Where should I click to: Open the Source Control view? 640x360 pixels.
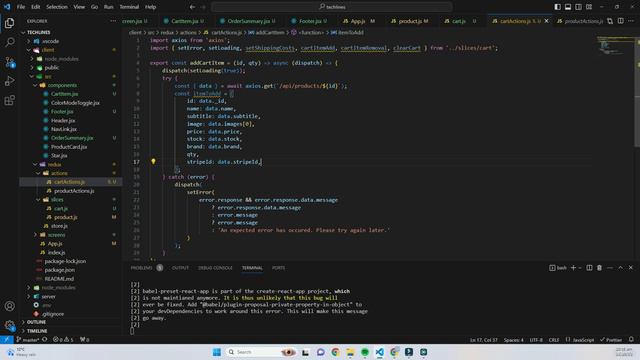9,62
